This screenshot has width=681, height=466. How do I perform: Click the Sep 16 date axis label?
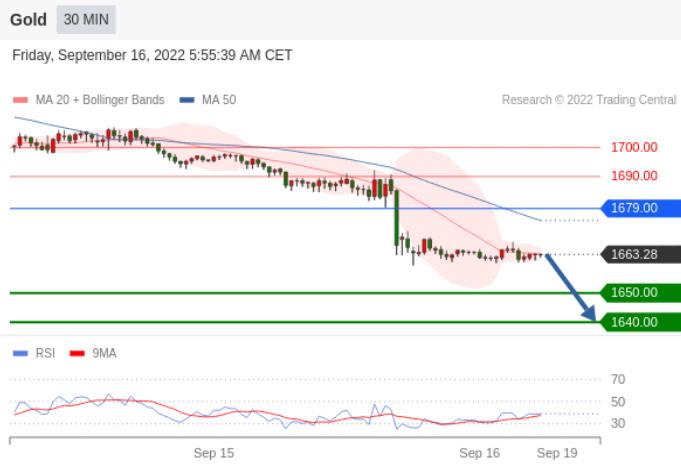tap(479, 453)
